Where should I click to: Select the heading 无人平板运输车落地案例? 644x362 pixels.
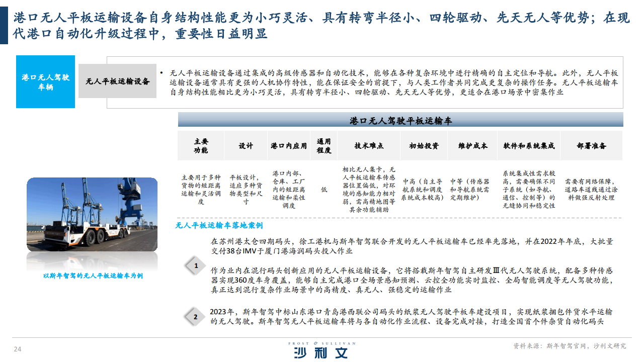coord(219,225)
